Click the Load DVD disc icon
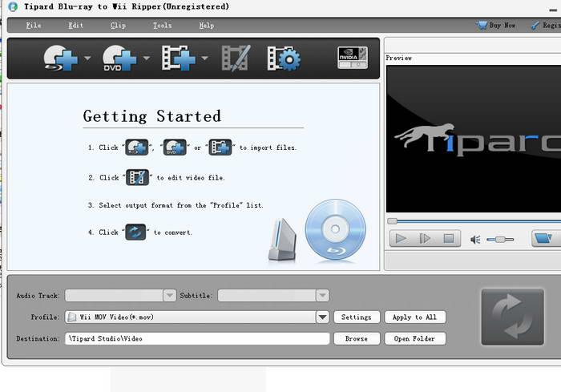The image size is (561, 392). pos(119,58)
